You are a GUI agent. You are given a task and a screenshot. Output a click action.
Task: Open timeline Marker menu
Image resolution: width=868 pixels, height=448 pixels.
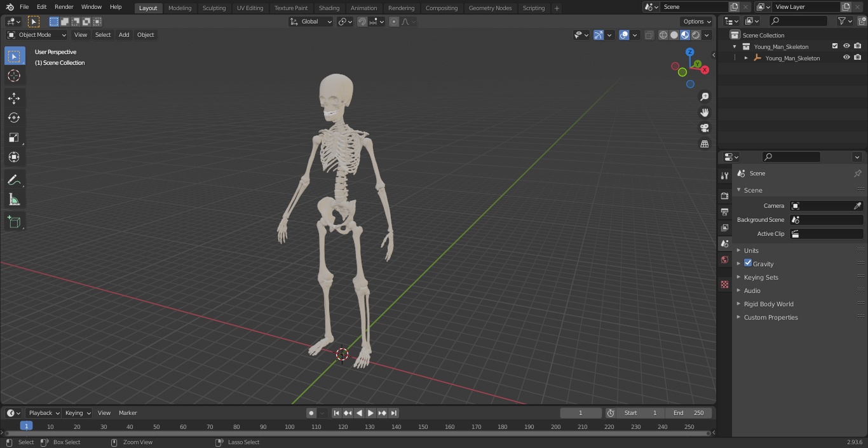(x=128, y=413)
